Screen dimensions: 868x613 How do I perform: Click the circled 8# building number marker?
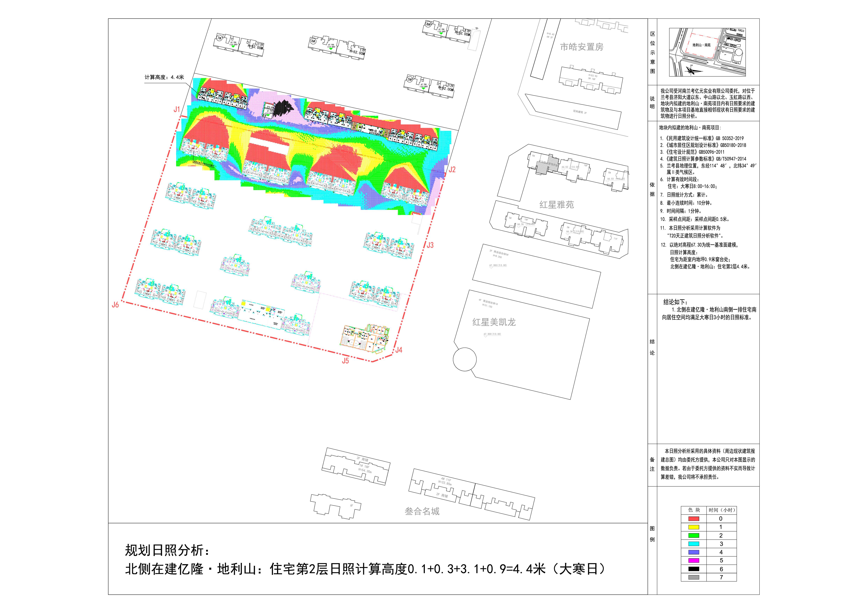428,24
